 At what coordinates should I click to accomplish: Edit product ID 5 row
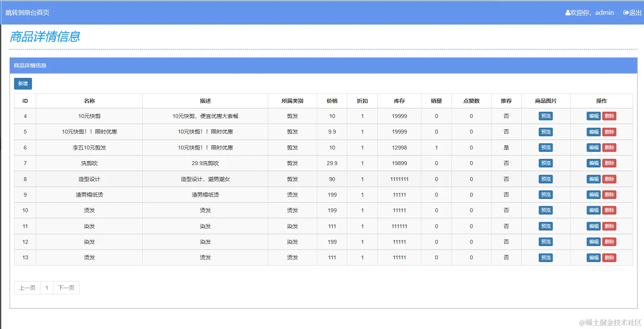point(594,132)
